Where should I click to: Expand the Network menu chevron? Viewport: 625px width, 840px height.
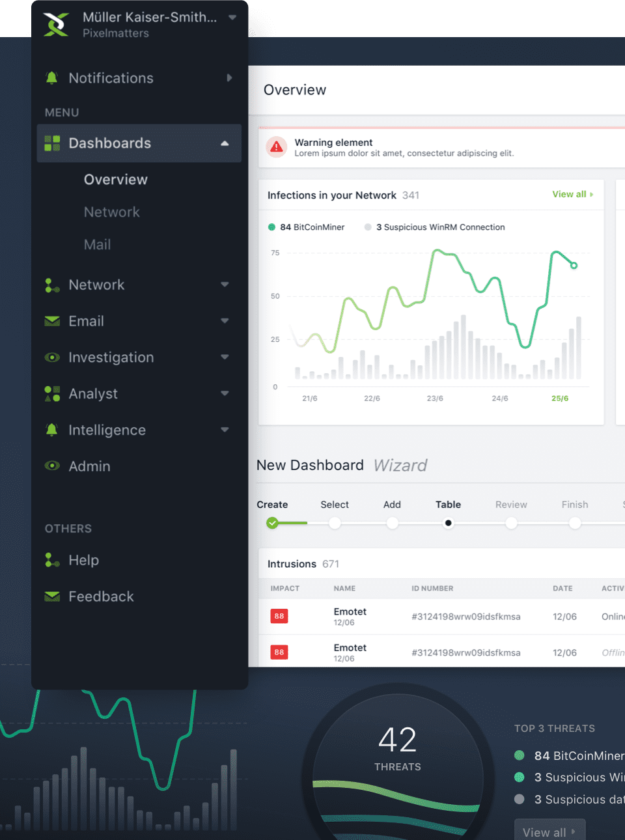(x=225, y=285)
